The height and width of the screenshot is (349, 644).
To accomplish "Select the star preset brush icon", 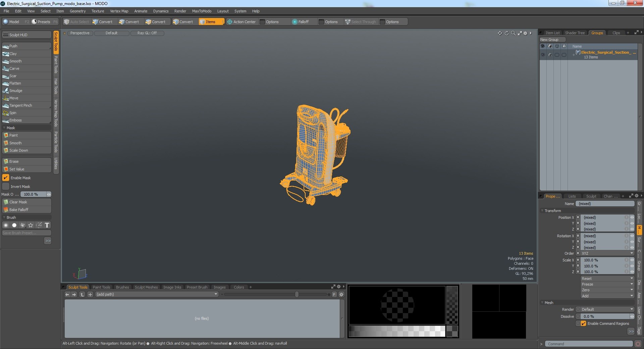I will click(31, 225).
